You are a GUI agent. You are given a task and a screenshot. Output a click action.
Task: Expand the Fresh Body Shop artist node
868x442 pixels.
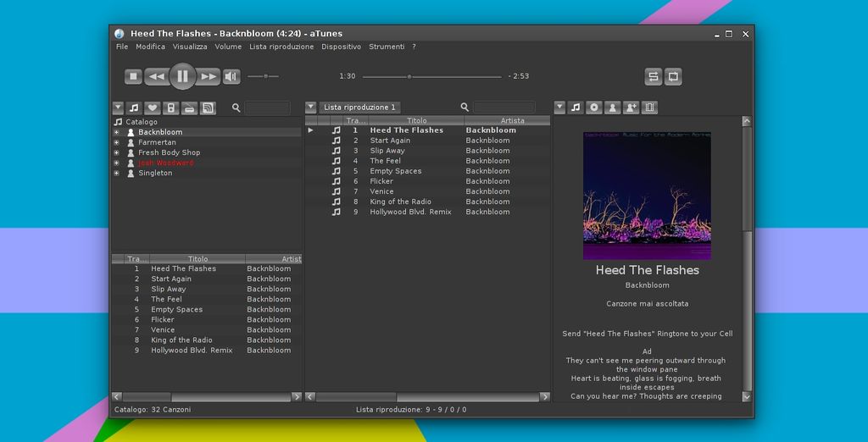[x=117, y=152]
